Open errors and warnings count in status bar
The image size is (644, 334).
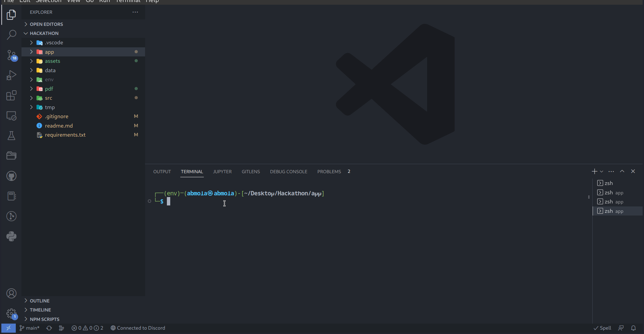point(87,328)
